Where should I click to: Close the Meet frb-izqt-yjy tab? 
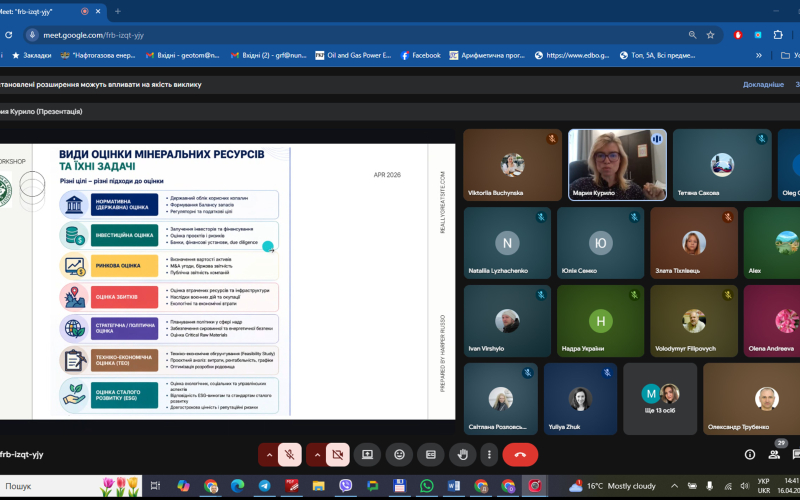tap(98, 11)
